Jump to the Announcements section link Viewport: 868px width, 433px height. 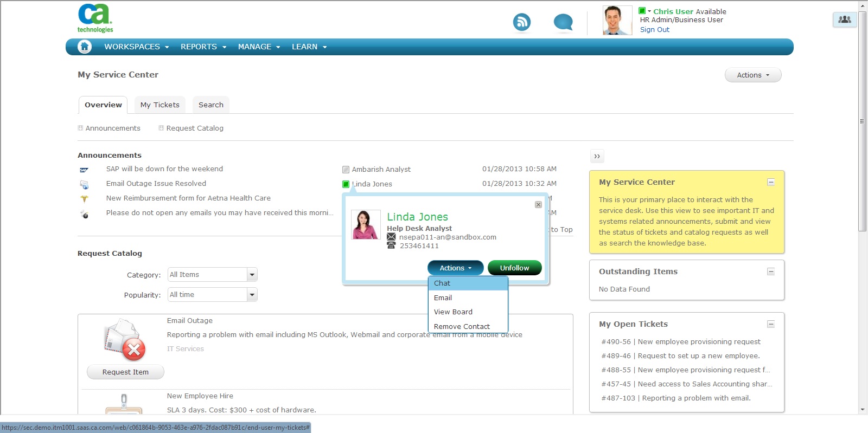(x=113, y=128)
